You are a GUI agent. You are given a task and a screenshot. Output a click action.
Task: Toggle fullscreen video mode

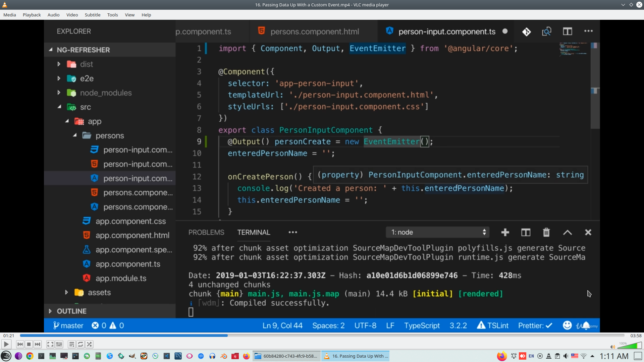[50, 344]
